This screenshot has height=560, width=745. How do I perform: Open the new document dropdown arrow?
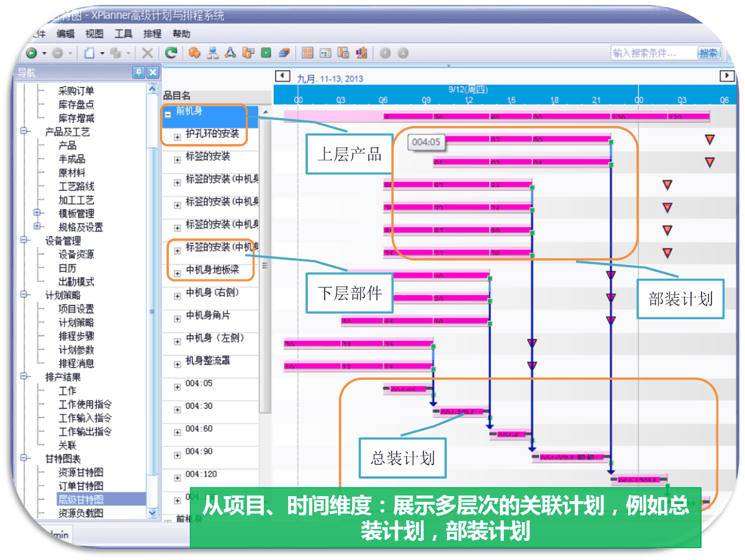pyautogui.click(x=102, y=54)
